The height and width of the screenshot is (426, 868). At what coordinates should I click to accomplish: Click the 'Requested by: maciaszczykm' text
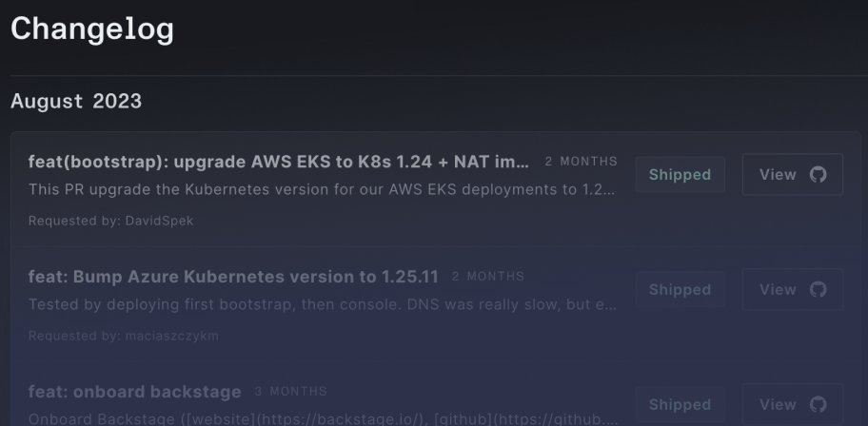pyautogui.click(x=124, y=336)
